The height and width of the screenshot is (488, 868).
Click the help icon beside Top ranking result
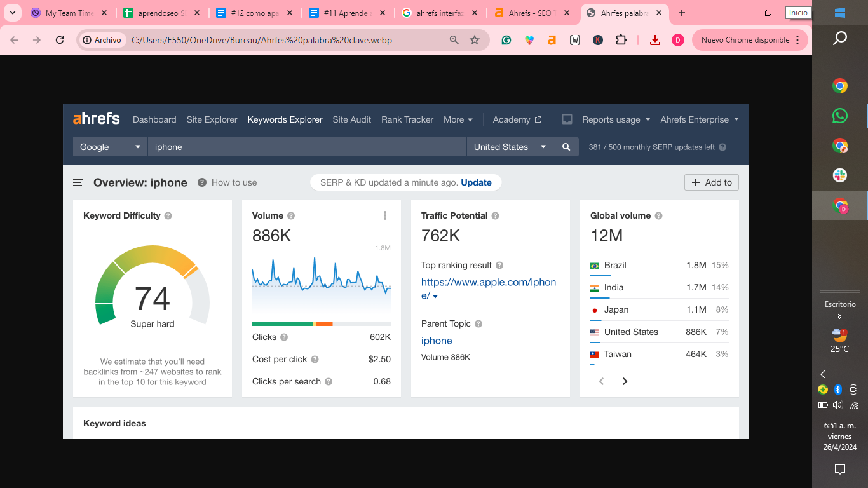(x=499, y=265)
